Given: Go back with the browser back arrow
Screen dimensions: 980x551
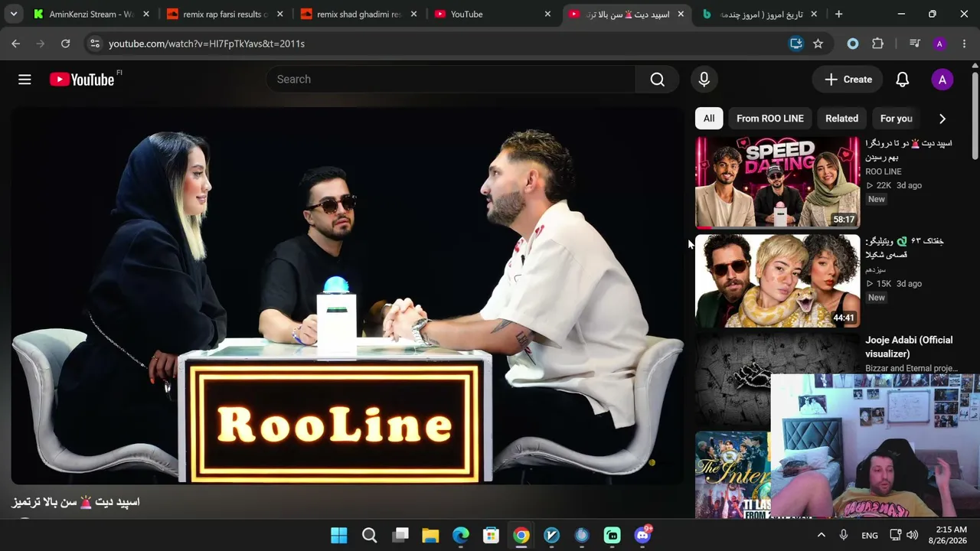Looking at the screenshot, I should coord(15,44).
